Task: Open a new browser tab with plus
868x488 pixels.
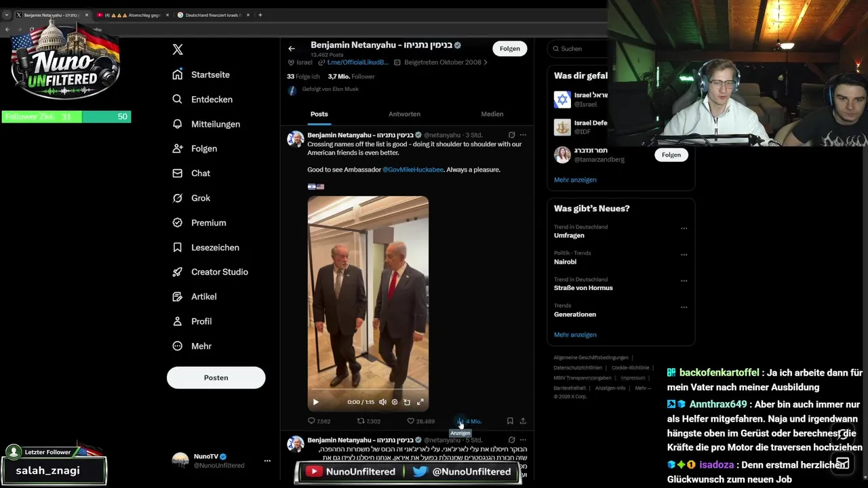Action: (260, 15)
